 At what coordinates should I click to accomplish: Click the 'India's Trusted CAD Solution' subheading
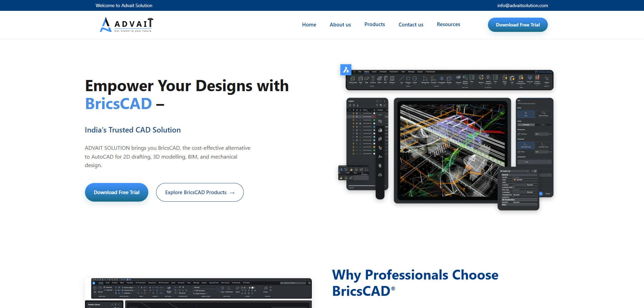(133, 130)
